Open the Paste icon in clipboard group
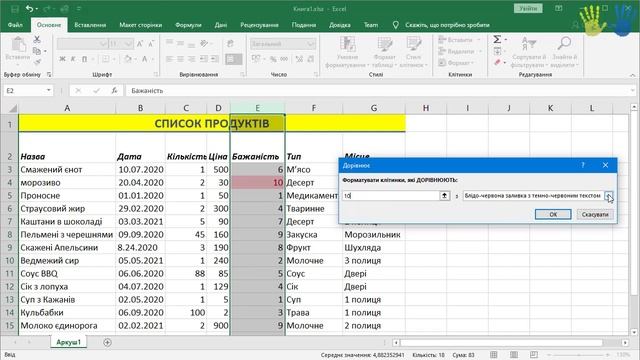640x360 pixels. click(18, 44)
